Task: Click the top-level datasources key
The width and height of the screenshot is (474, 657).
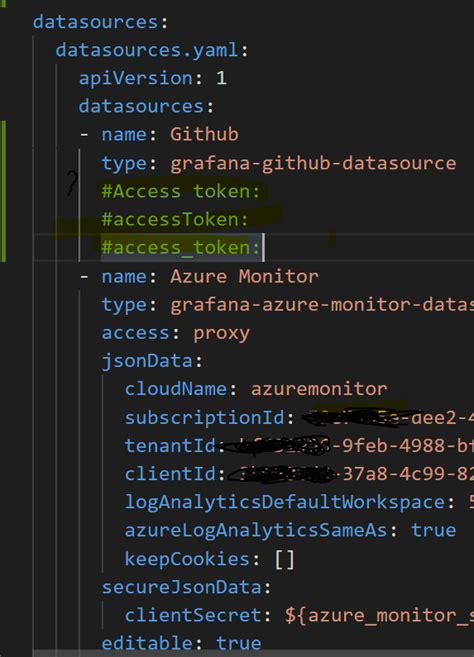Action: click(96, 22)
